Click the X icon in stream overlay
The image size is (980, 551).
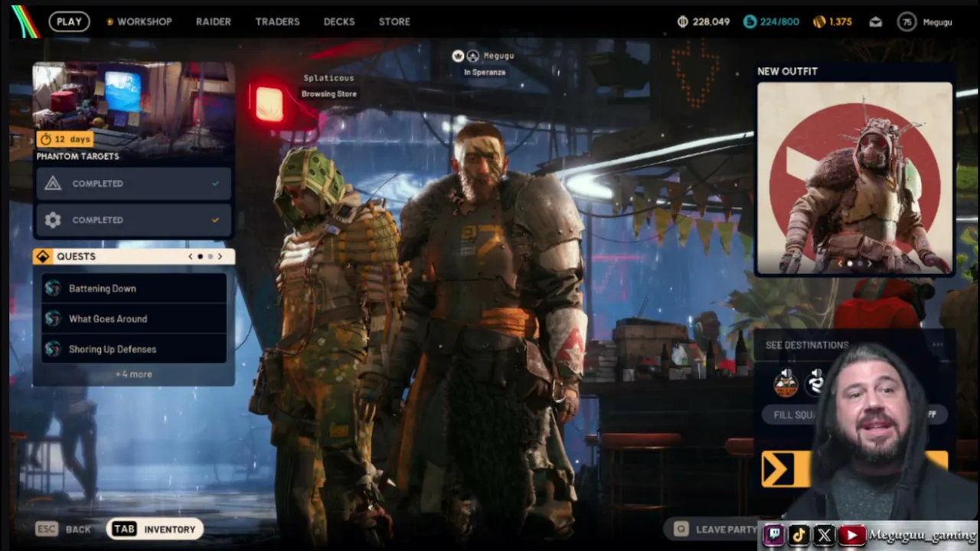[824, 535]
